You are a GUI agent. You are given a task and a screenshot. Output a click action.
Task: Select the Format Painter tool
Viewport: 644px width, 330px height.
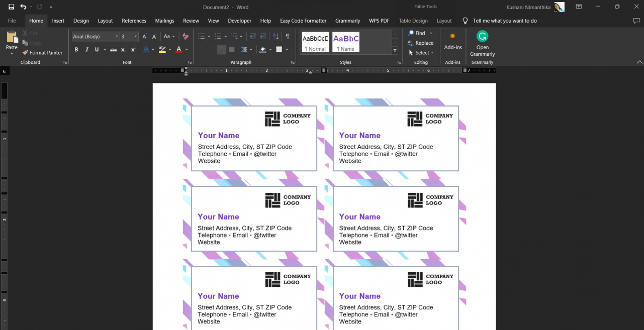pyautogui.click(x=42, y=52)
